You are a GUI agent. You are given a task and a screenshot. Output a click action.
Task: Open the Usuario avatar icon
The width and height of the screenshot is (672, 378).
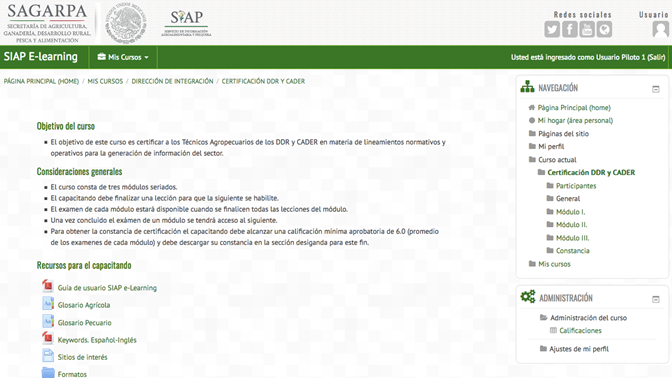coord(660,30)
